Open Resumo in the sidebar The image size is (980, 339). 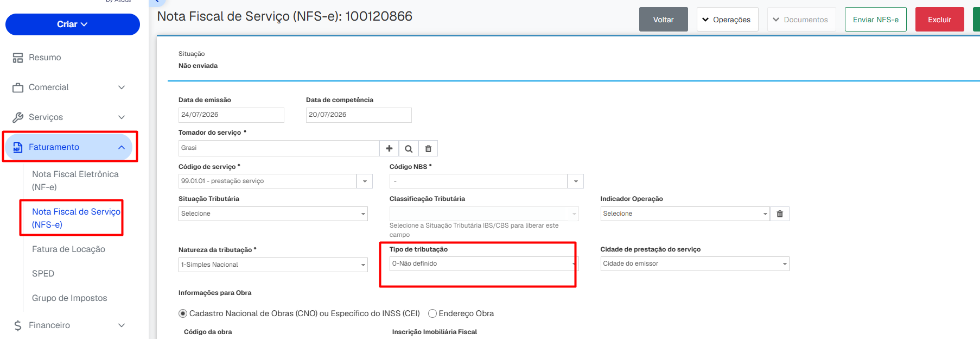coord(45,58)
